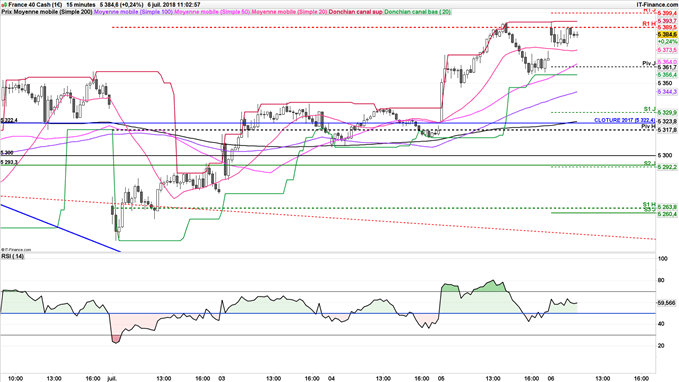Click the 5 263,8 support price tag
The height and width of the screenshot is (382, 679).
pyautogui.click(x=667, y=207)
